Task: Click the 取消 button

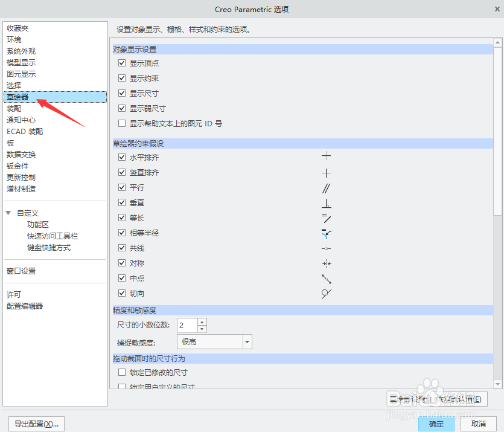Action: coord(479,424)
